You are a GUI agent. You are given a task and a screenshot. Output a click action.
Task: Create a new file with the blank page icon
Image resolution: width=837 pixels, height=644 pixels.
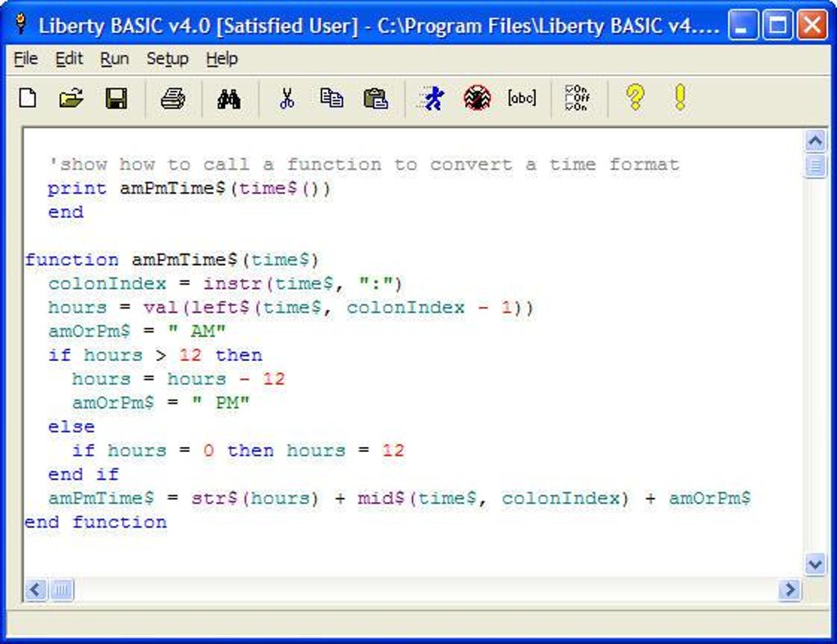(x=28, y=98)
